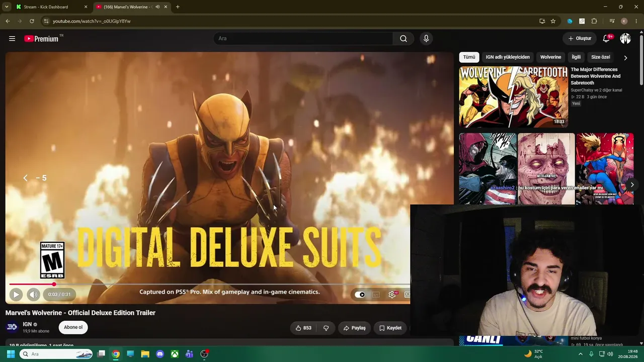Image resolution: width=644 pixels, height=362 pixels.
Task: Click the taskbar 'Ara' search box
Action: point(56,354)
